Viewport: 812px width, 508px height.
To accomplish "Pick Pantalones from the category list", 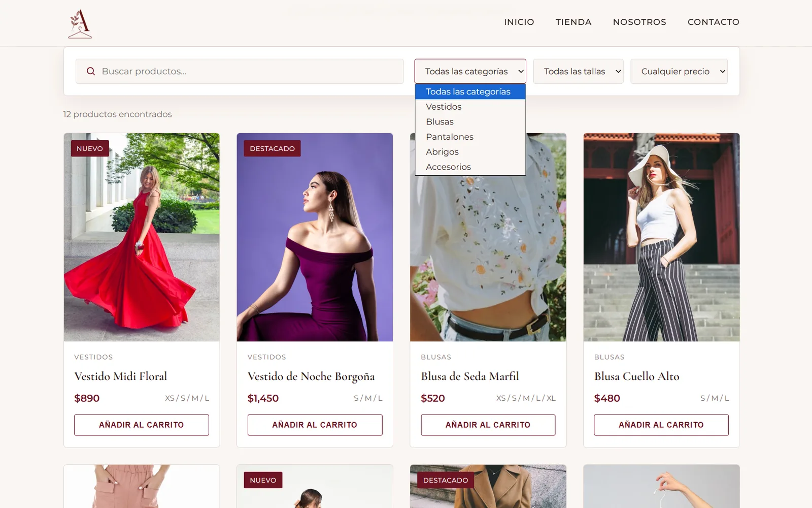I will [x=470, y=137].
